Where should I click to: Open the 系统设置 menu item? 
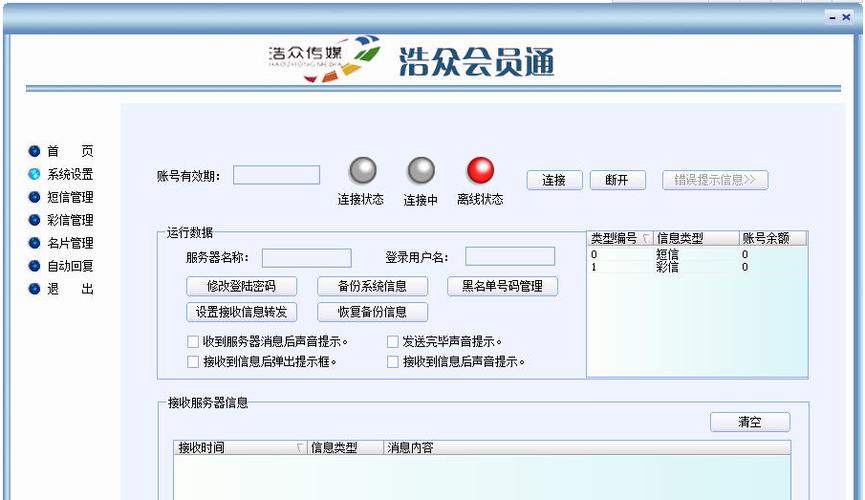[x=70, y=174]
